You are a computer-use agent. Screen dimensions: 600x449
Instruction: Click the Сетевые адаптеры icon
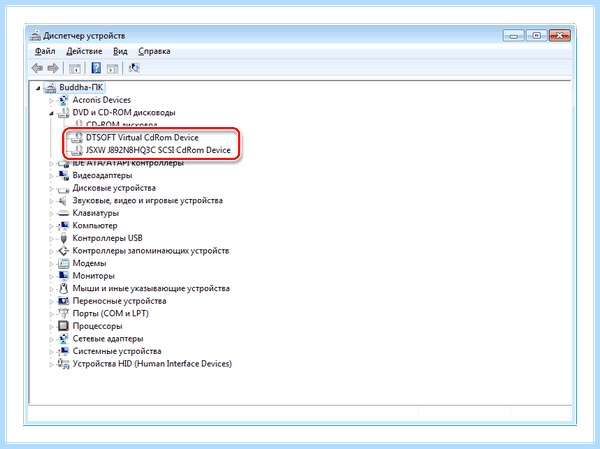click(63, 339)
